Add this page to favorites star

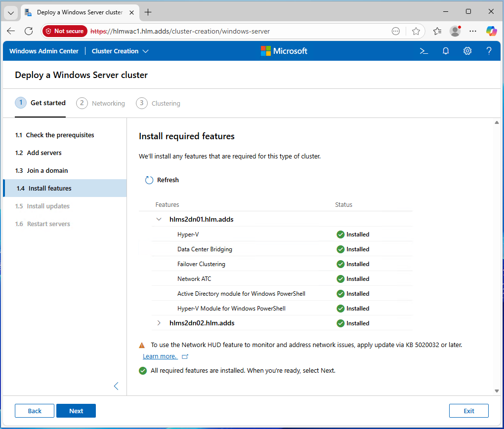pyautogui.click(x=416, y=31)
